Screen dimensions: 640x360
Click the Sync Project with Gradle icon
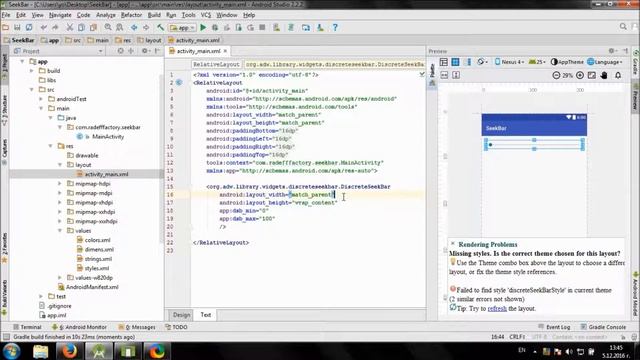click(291, 27)
